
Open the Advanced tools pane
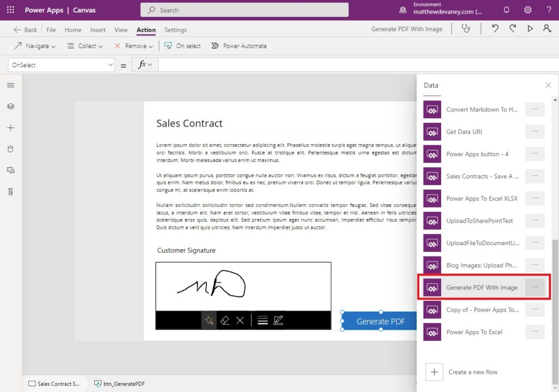pos(10,190)
